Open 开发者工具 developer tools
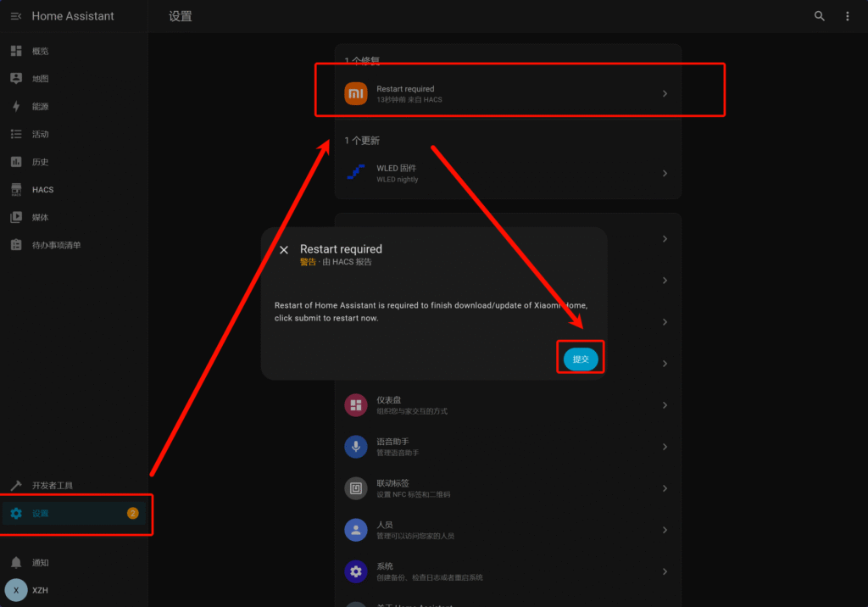This screenshot has height=607, width=868. pos(53,486)
